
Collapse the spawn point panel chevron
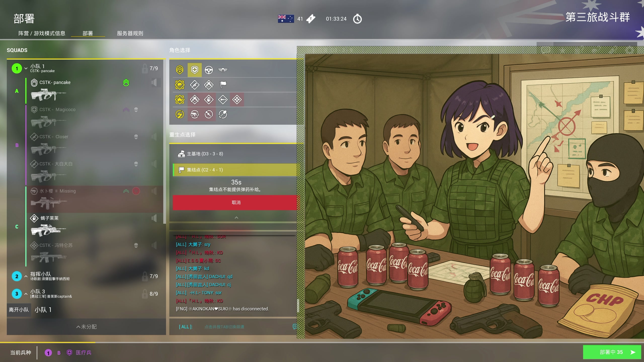coord(236,218)
